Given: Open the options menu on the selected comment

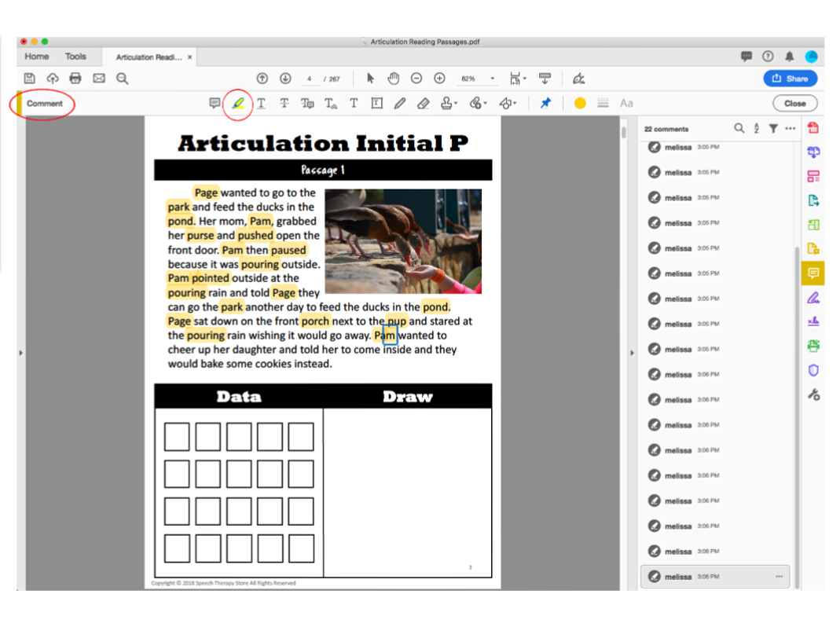Looking at the screenshot, I should coord(779,577).
